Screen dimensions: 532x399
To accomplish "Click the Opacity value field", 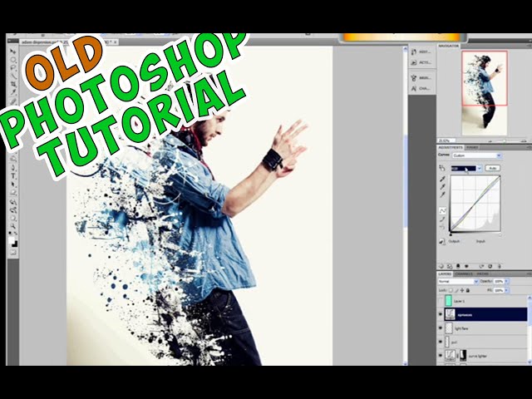I will click(499, 282).
